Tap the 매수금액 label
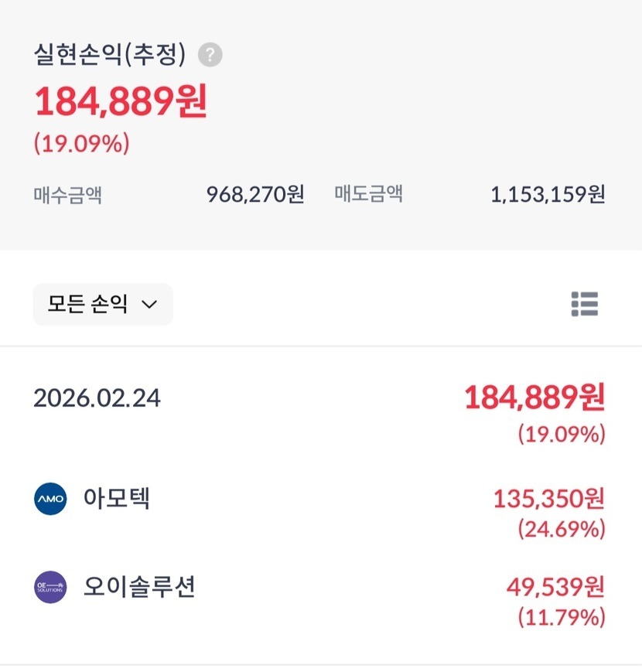This screenshot has height=672, width=642. click(x=67, y=194)
